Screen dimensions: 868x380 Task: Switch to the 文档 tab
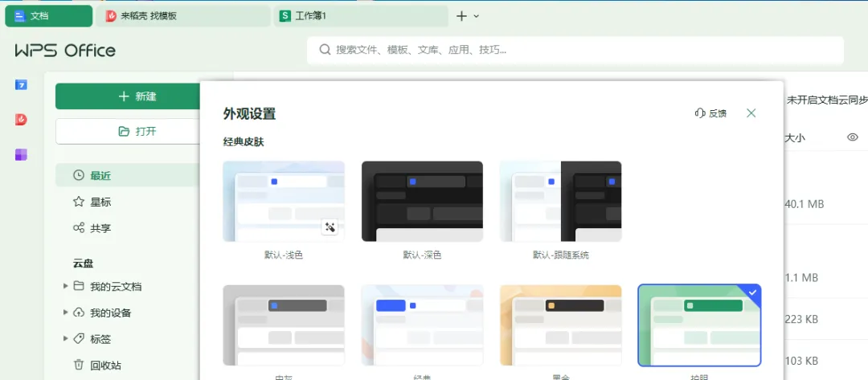point(49,16)
